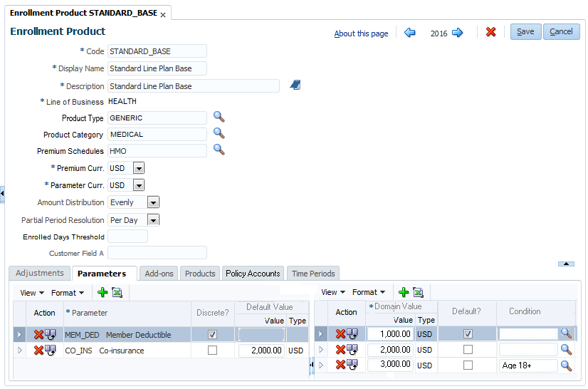Search a condition for the 2,000.00 row
The image size is (588, 389).
566,350
